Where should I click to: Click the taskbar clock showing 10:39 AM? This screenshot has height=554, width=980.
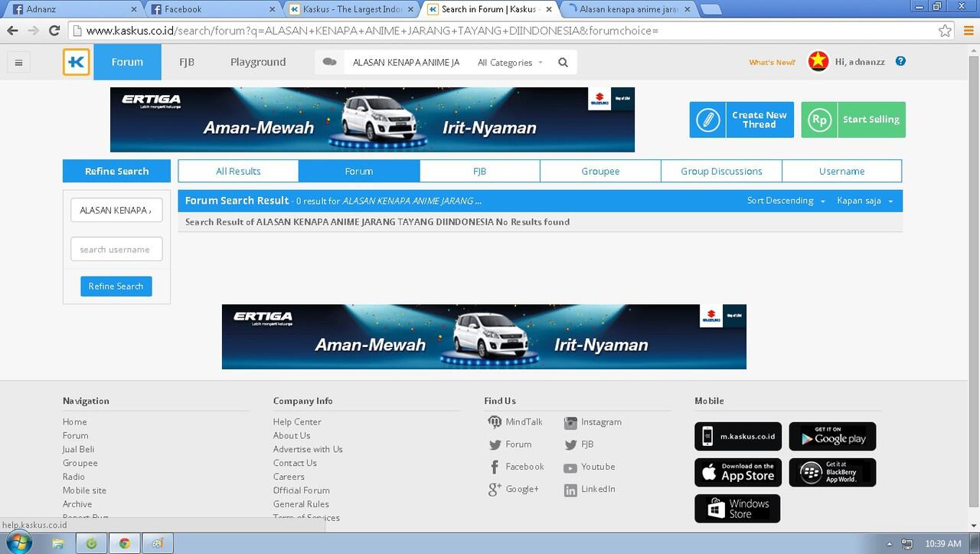942,543
